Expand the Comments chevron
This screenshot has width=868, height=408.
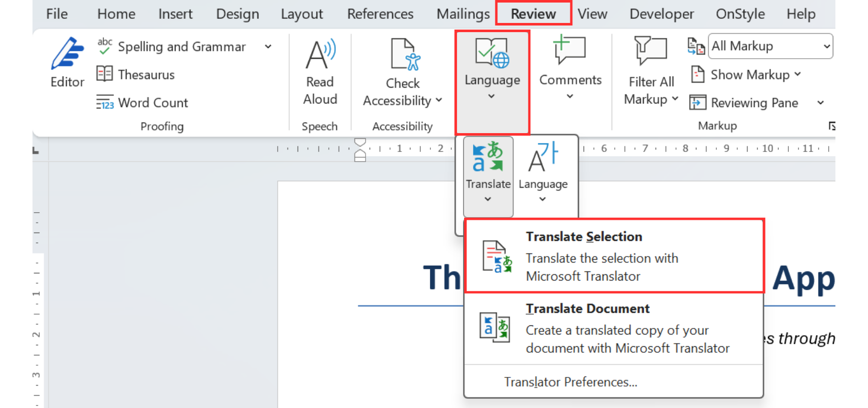click(570, 96)
